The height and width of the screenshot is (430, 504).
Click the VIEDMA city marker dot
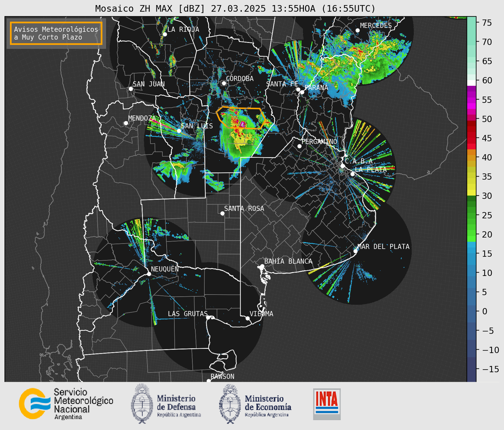point(248,318)
